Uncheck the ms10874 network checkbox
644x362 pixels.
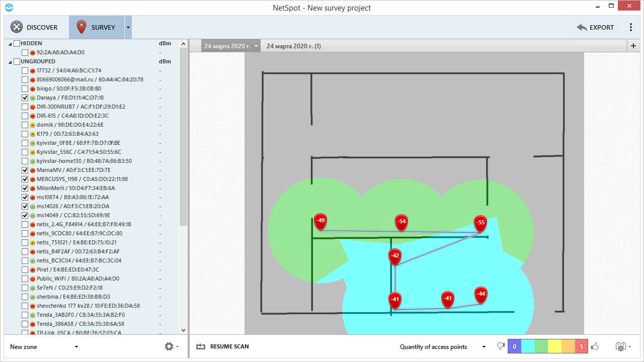[25, 197]
